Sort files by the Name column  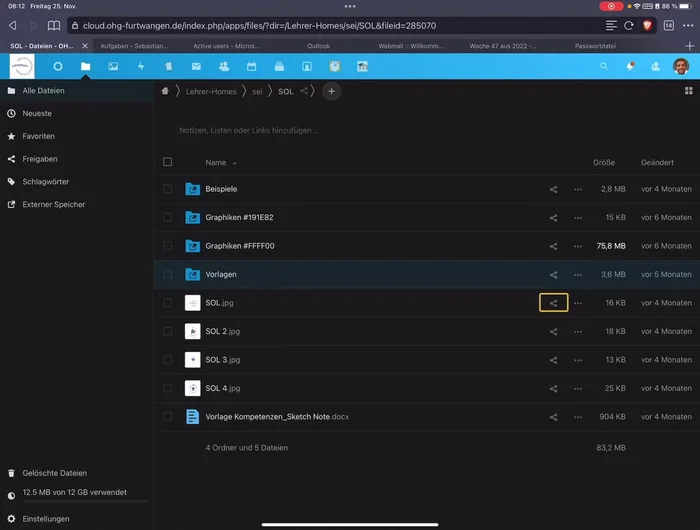click(x=216, y=162)
